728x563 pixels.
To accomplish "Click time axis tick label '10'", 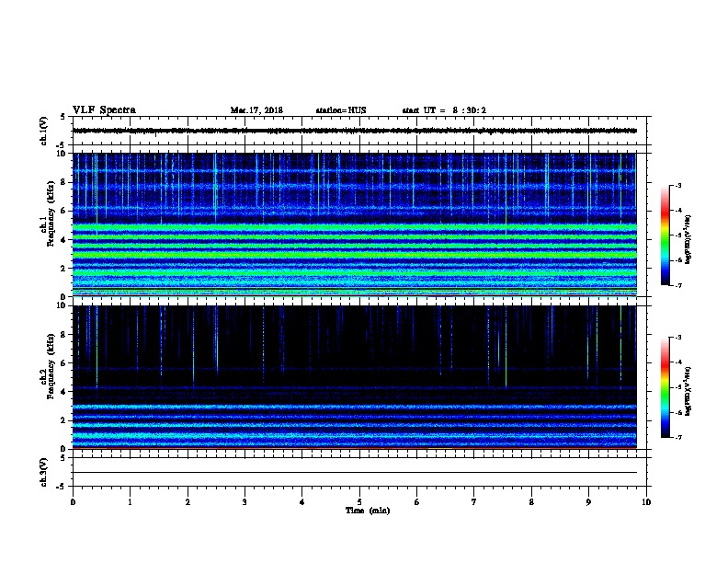I will pos(646,502).
